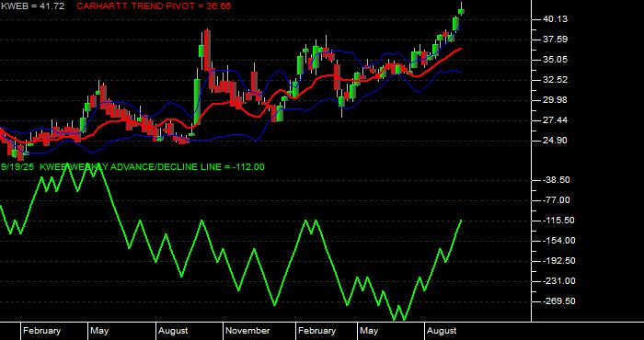Click the -38.50 indicator axis value
The width and height of the screenshot is (644, 340).
point(556,180)
